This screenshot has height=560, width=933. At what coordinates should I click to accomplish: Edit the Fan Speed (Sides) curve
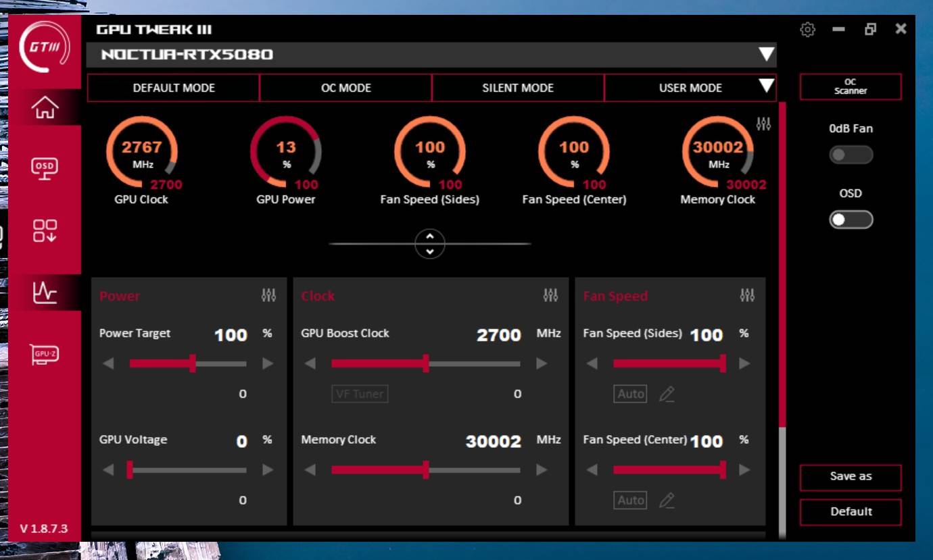click(x=667, y=394)
